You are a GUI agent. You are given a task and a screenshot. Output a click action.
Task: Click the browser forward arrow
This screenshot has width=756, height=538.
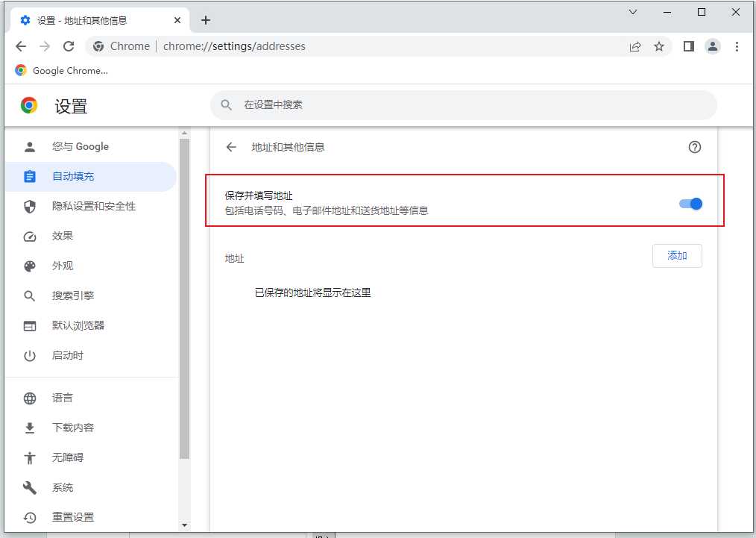pyautogui.click(x=44, y=46)
